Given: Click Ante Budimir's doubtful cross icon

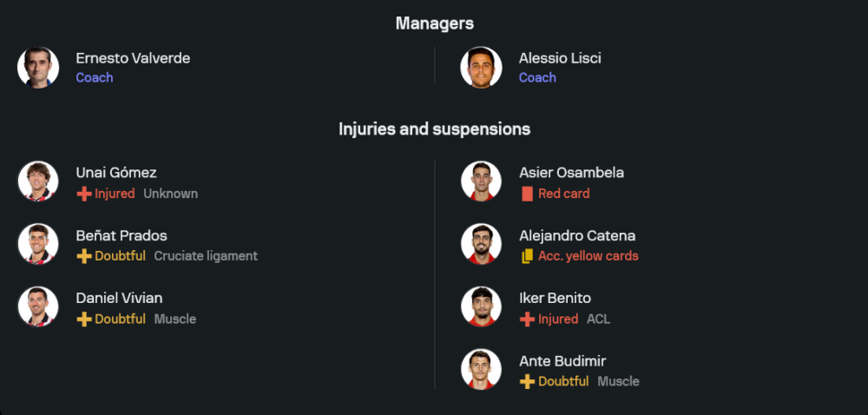Looking at the screenshot, I should (x=527, y=381).
